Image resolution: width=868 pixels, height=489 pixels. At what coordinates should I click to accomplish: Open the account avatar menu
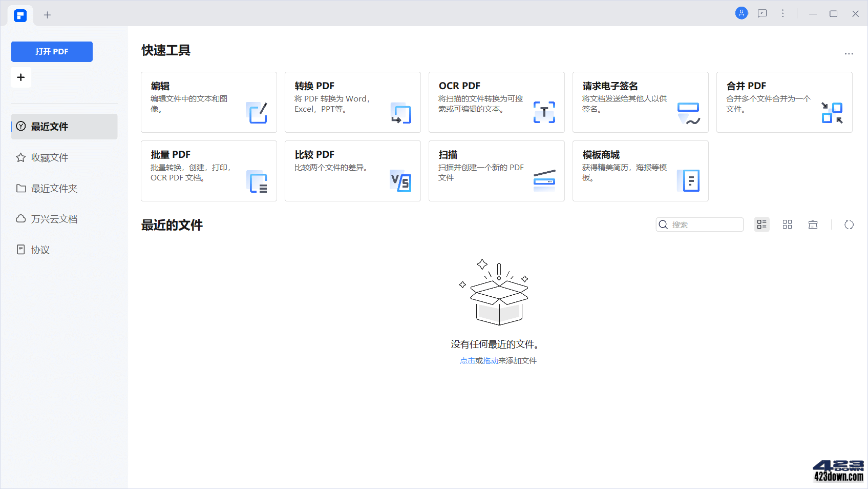(x=741, y=13)
